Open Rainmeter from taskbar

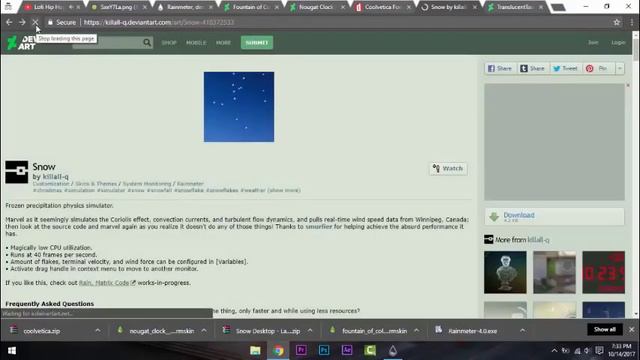(393, 351)
